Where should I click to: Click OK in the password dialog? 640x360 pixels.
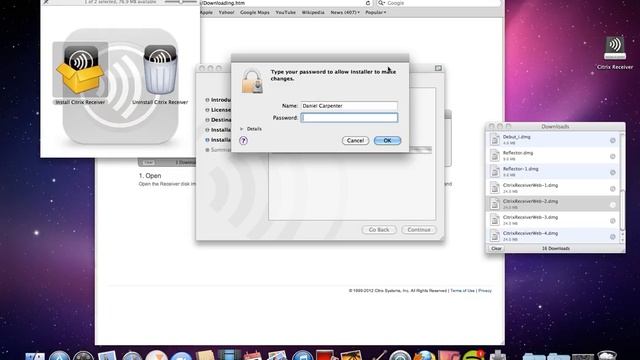[x=387, y=140]
